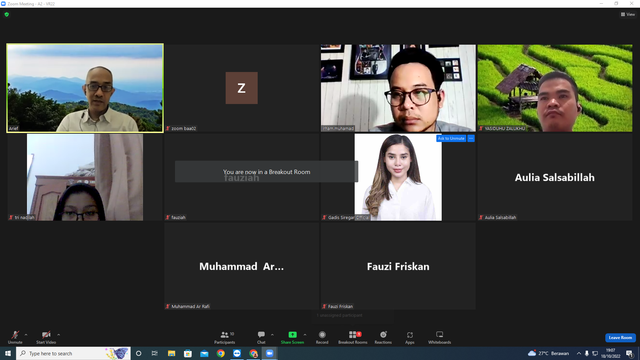Expand the Share Screen options arrow
This screenshot has height=360, width=640.
pyautogui.click(x=305, y=335)
